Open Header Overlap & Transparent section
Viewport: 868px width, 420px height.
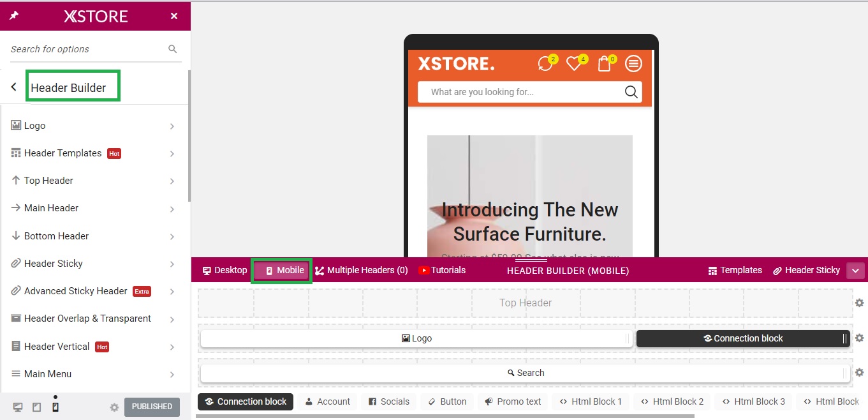point(94,319)
